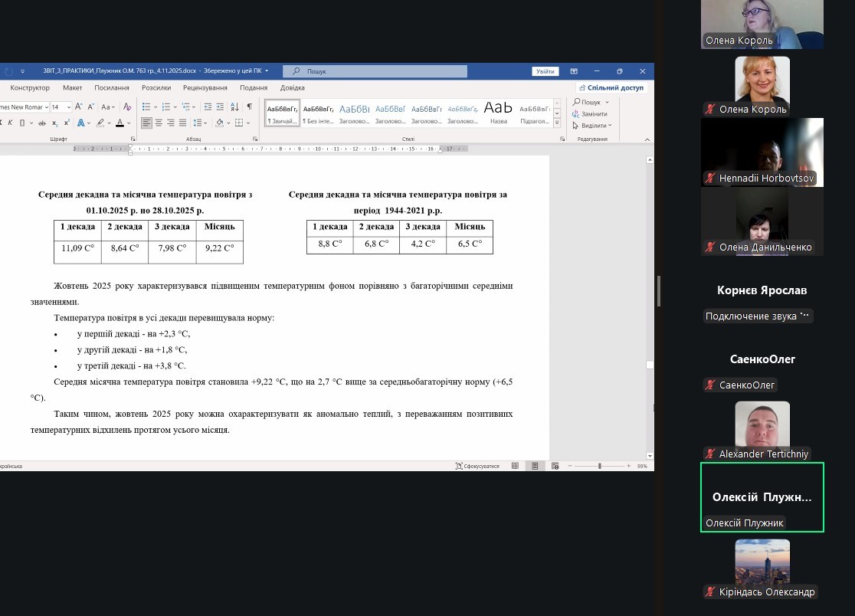Image resolution: width=855 pixels, height=616 pixels.
Task: Click the shading paint bucket icon
Action: 219,123
